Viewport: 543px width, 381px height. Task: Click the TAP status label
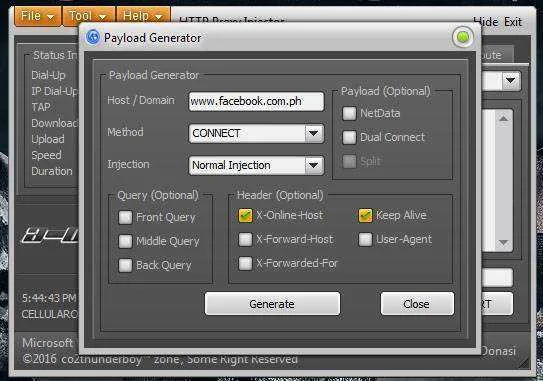[x=41, y=107]
